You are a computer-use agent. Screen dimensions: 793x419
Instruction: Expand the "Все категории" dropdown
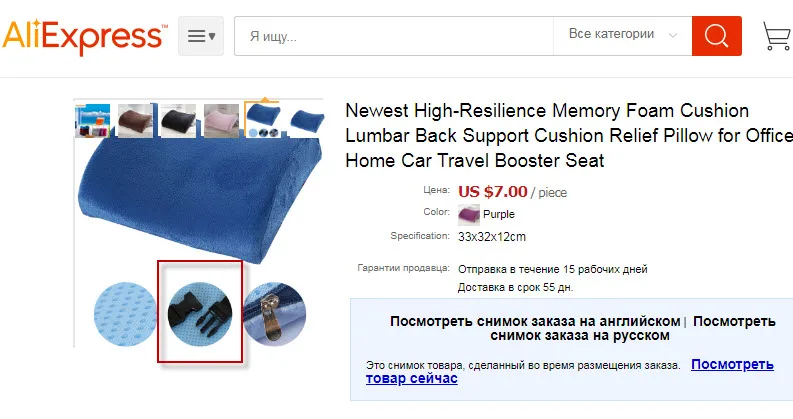click(x=623, y=36)
